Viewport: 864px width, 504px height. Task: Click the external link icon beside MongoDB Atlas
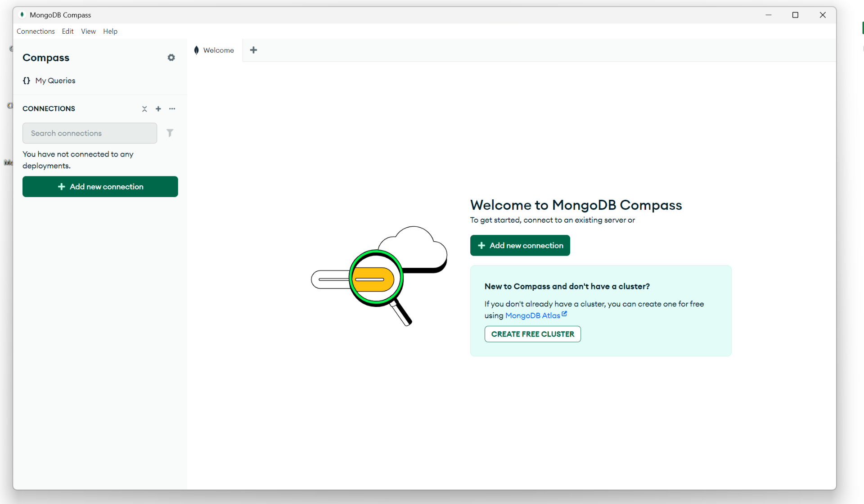[564, 314]
